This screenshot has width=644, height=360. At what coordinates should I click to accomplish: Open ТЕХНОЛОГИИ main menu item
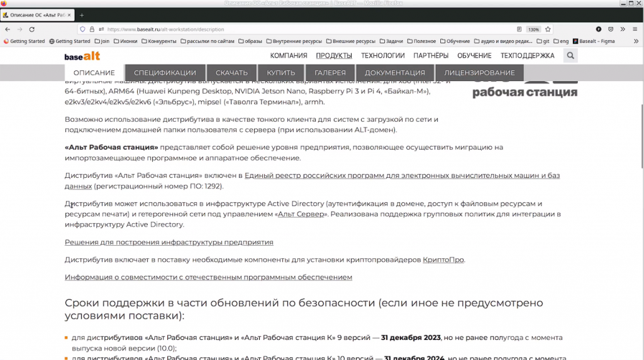pyautogui.click(x=383, y=56)
